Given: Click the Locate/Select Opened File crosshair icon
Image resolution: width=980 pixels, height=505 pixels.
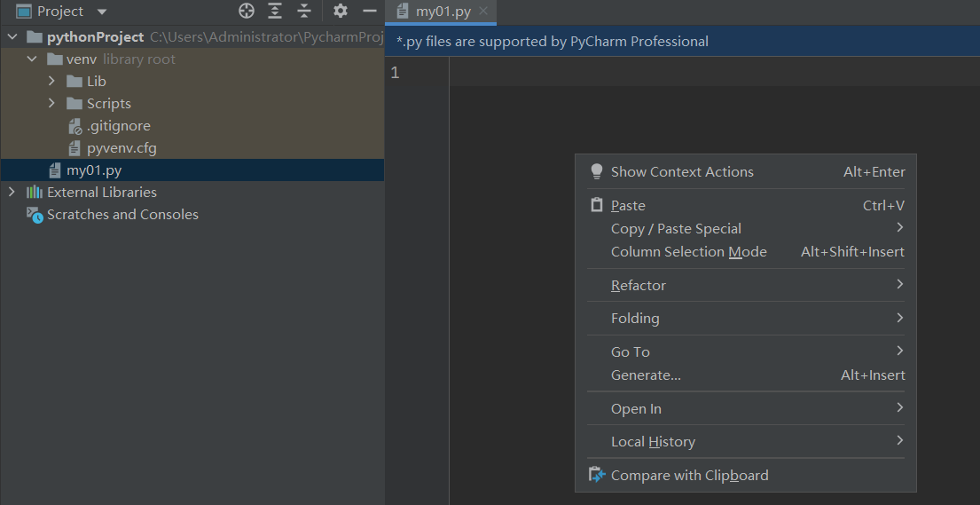Looking at the screenshot, I should point(247,12).
